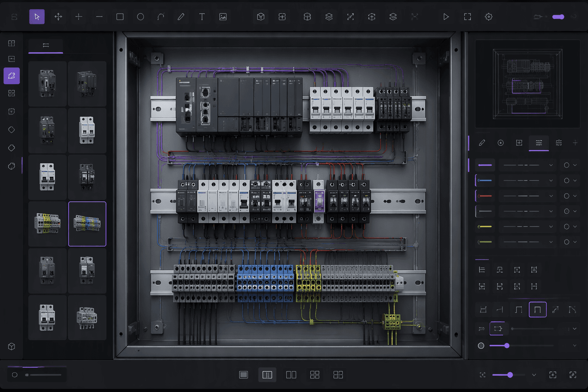Select the single-pane layout button
Viewport: 588px width, 392px height.
pyautogui.click(x=243, y=375)
